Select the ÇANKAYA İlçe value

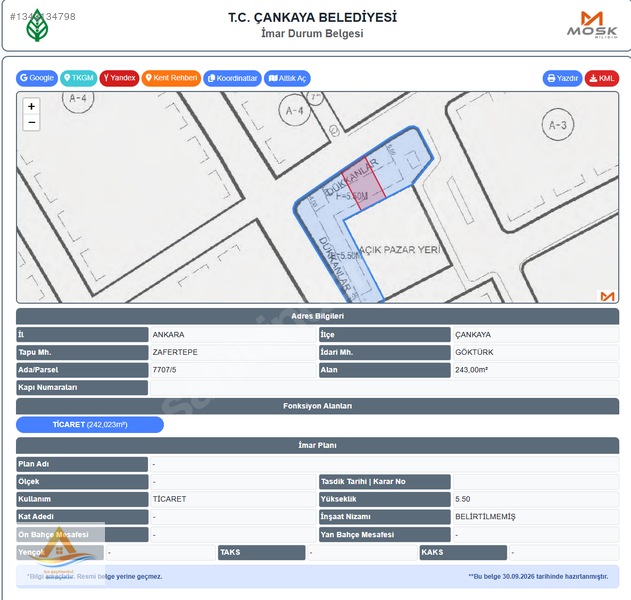pos(473,334)
